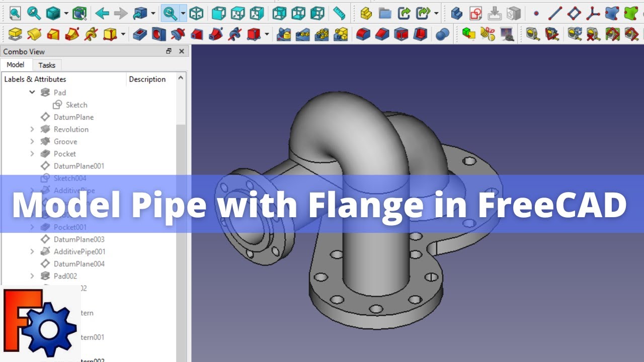Undock the Combo View panel
The width and height of the screenshot is (644, 362).
click(169, 51)
